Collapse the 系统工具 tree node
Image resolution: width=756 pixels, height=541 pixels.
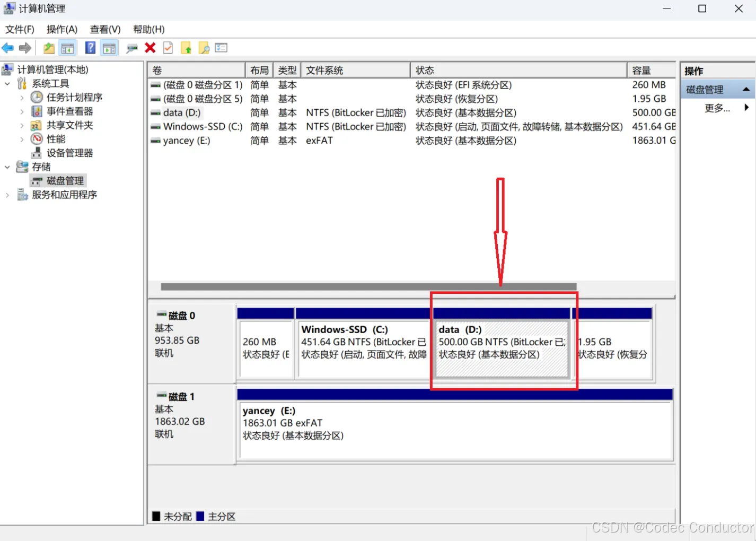7,83
